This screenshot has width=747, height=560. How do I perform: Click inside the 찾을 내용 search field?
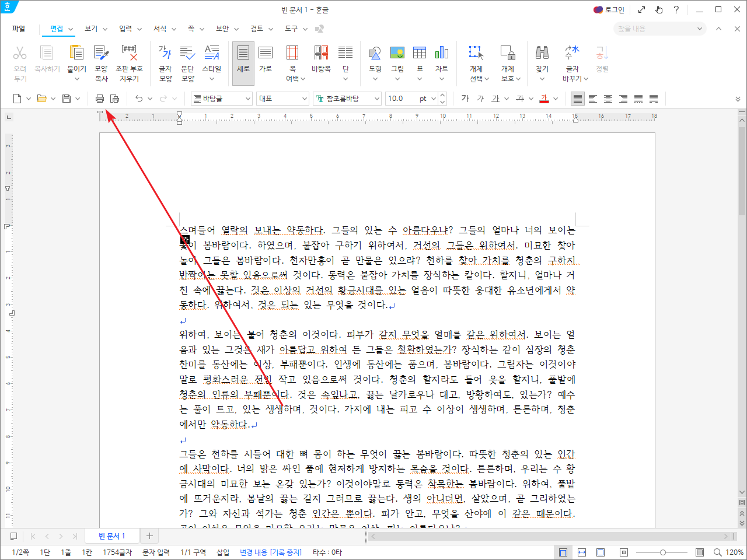click(654, 29)
